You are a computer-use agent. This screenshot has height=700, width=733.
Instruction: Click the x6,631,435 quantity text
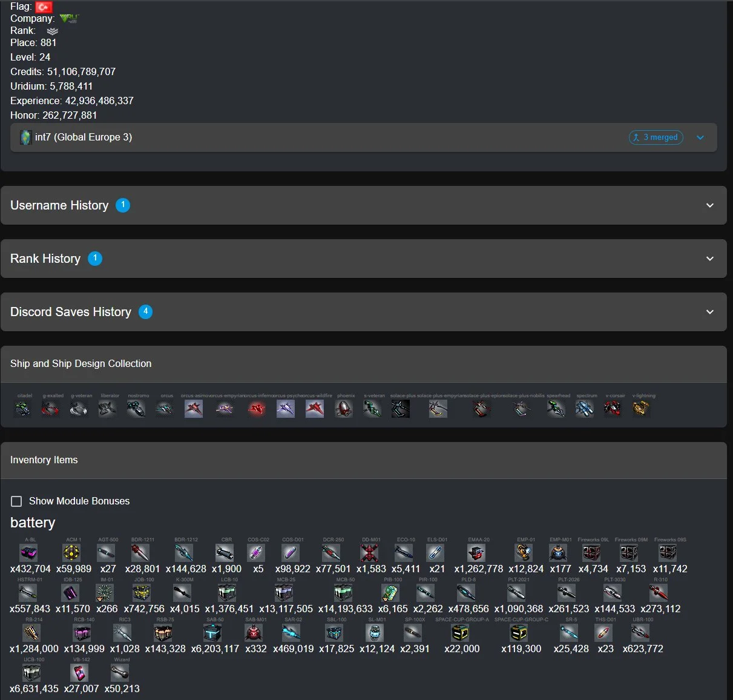(x=34, y=688)
